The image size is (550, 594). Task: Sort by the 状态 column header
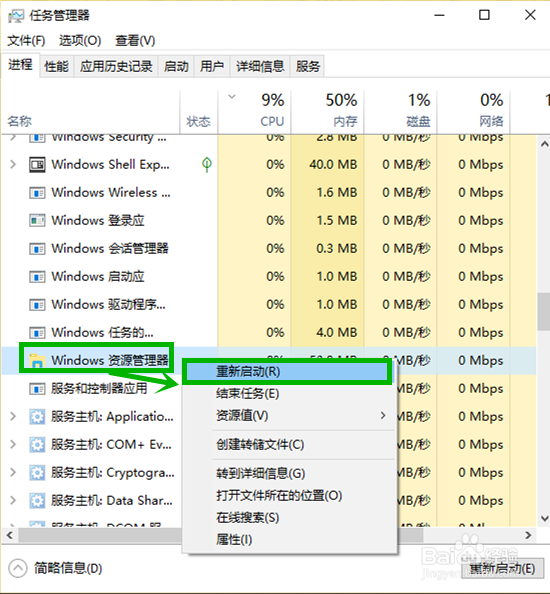[x=199, y=112]
